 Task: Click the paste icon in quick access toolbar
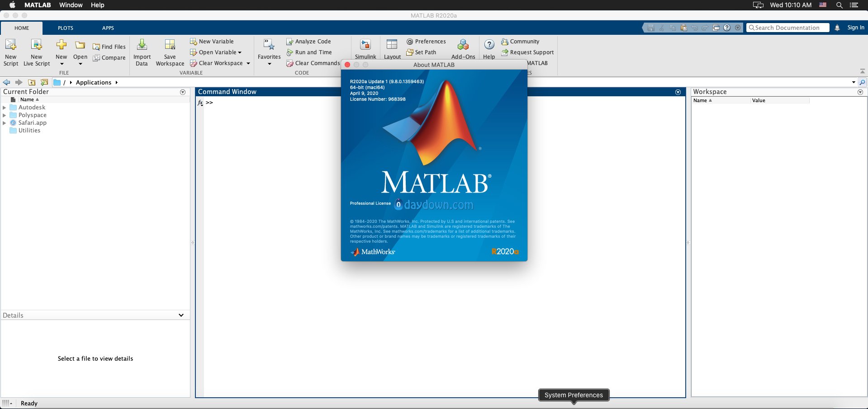point(683,28)
